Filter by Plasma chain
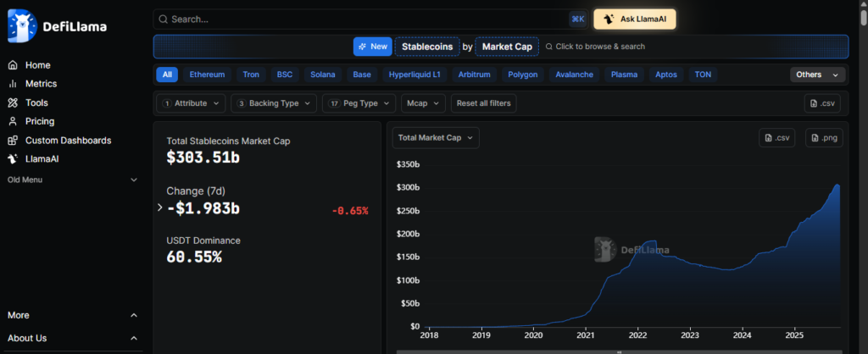Viewport: 868px width, 354px height. click(625, 75)
